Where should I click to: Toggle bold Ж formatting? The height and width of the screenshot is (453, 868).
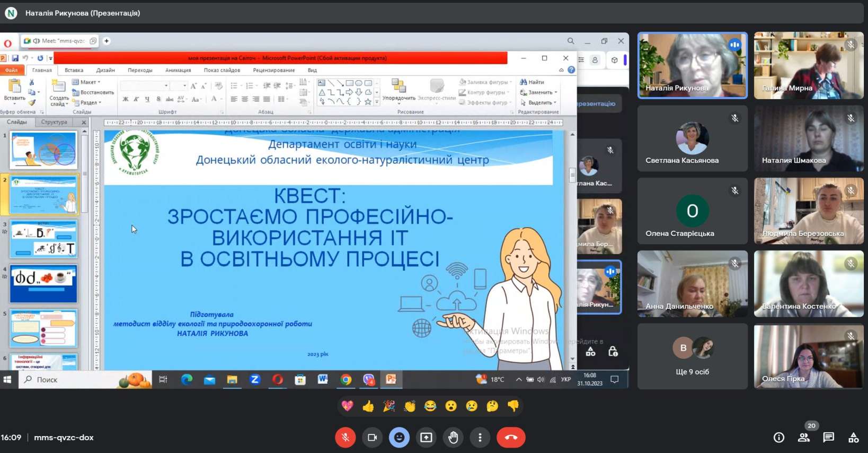(126, 99)
